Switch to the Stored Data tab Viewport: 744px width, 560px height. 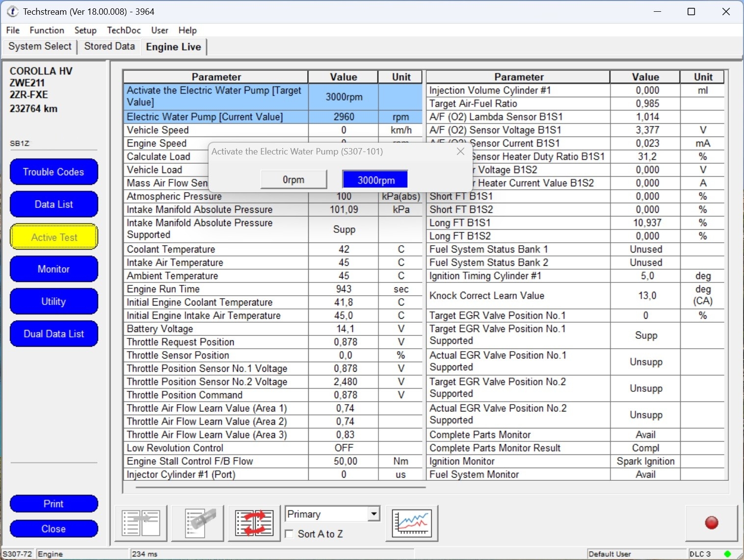[x=109, y=46]
